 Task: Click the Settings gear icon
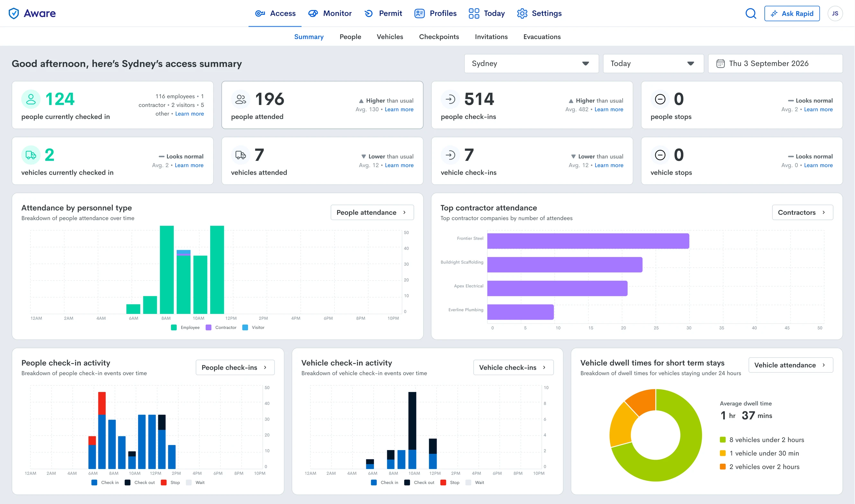(522, 13)
